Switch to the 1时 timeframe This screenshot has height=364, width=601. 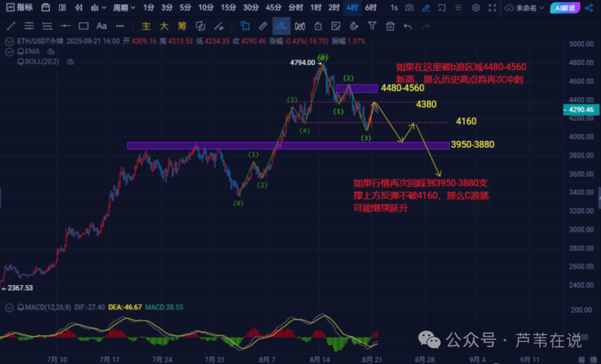point(316,8)
